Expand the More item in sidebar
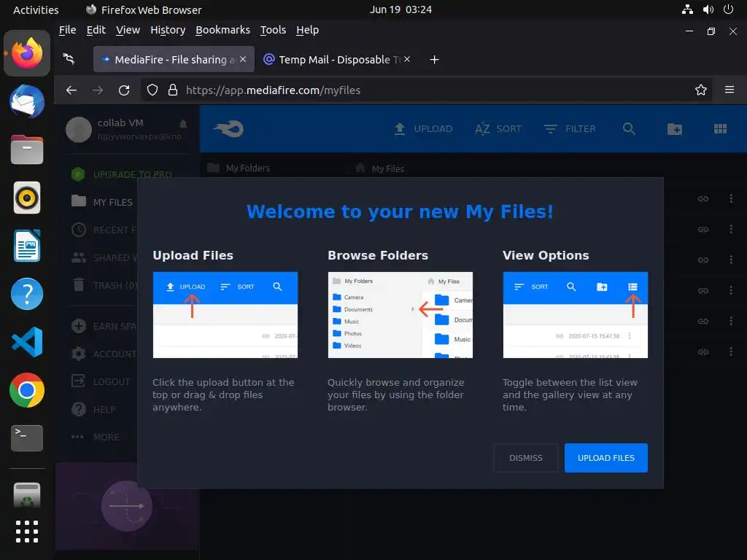747x560 pixels. [x=96, y=437]
